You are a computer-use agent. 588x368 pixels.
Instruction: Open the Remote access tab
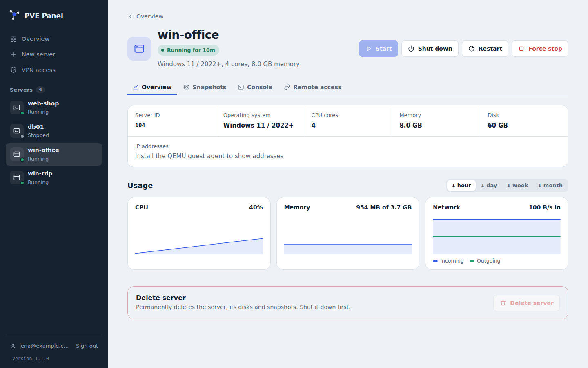(x=313, y=87)
